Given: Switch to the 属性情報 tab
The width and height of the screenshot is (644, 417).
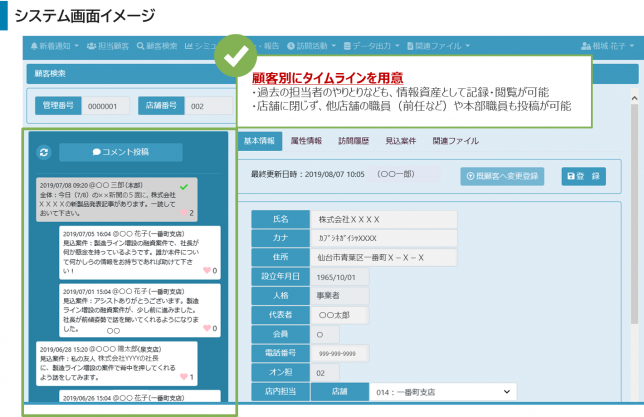Looking at the screenshot, I should point(306,141).
